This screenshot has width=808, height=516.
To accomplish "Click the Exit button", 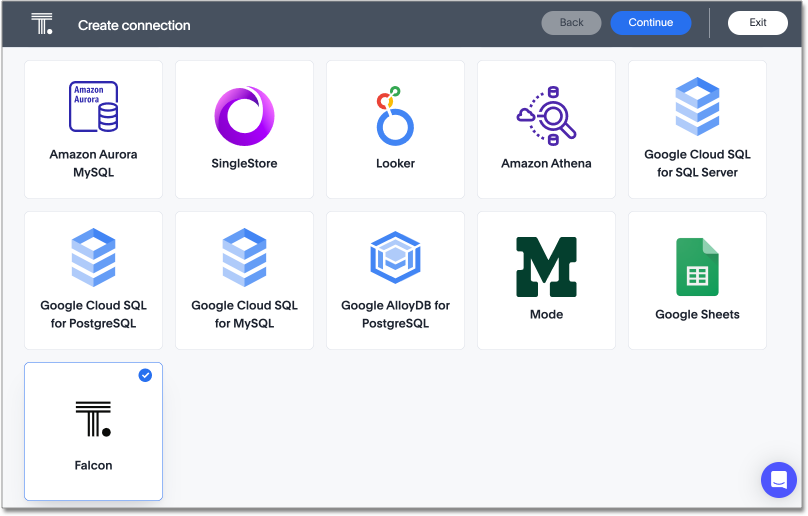I will pos(757,23).
